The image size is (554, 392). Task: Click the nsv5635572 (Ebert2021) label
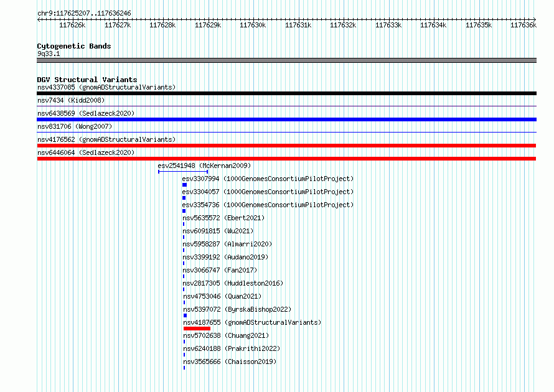[x=223, y=218]
